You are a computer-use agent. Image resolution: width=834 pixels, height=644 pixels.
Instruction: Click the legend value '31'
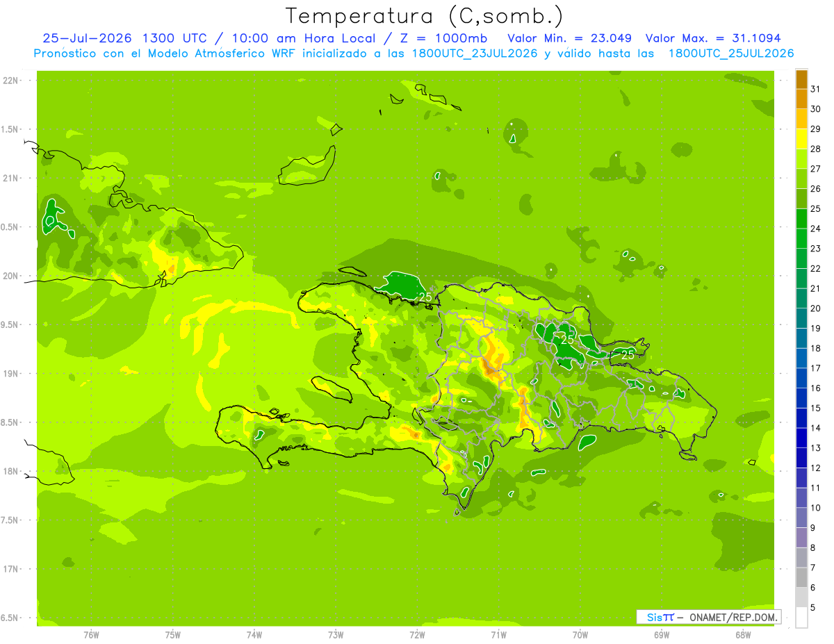(x=816, y=89)
